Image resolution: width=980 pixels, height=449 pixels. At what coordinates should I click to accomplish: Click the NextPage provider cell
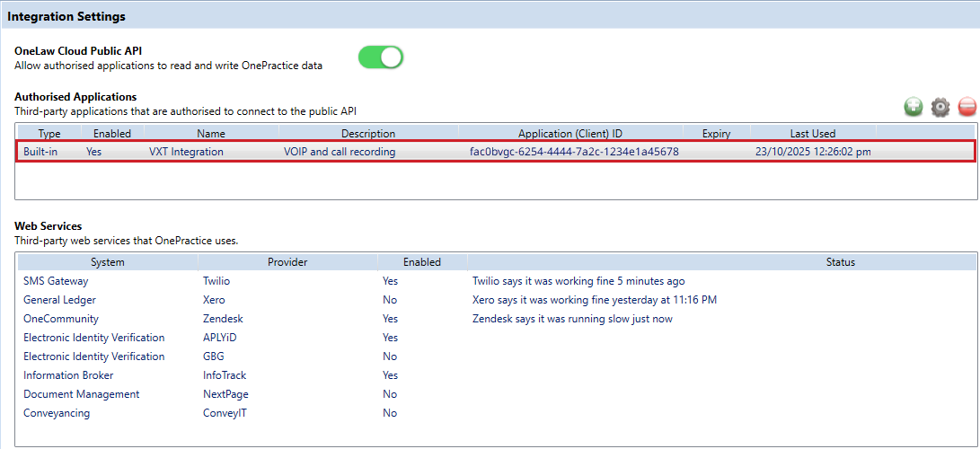pos(225,394)
